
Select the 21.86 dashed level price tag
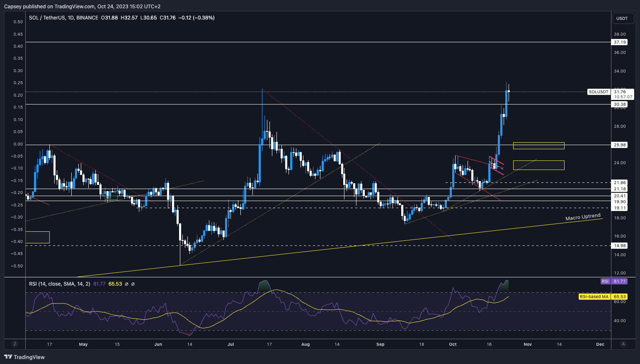(x=620, y=183)
